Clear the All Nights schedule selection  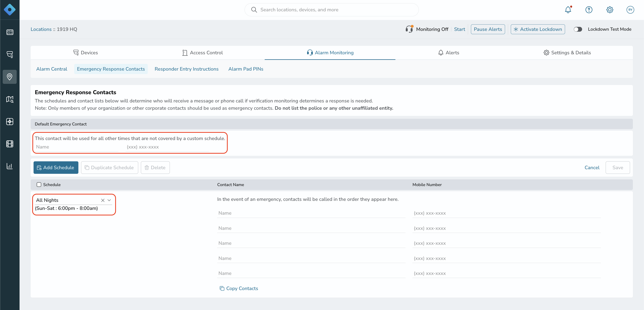[103, 200]
